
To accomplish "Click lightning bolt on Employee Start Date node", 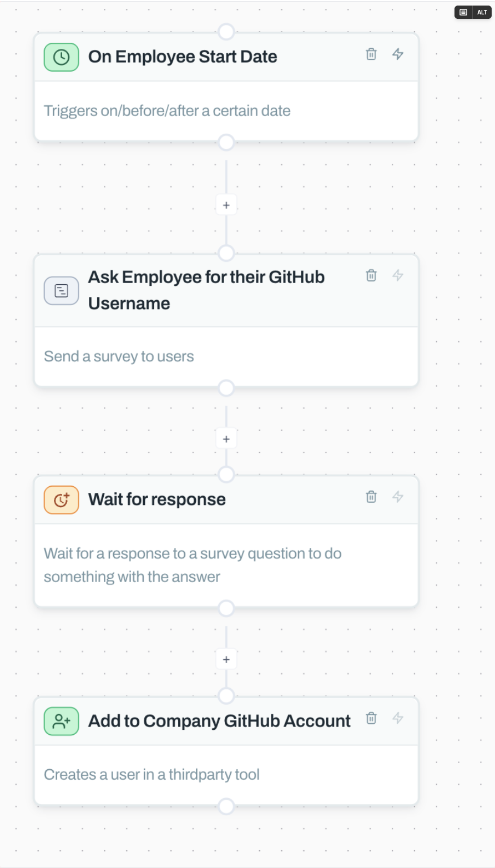I will [x=398, y=54].
